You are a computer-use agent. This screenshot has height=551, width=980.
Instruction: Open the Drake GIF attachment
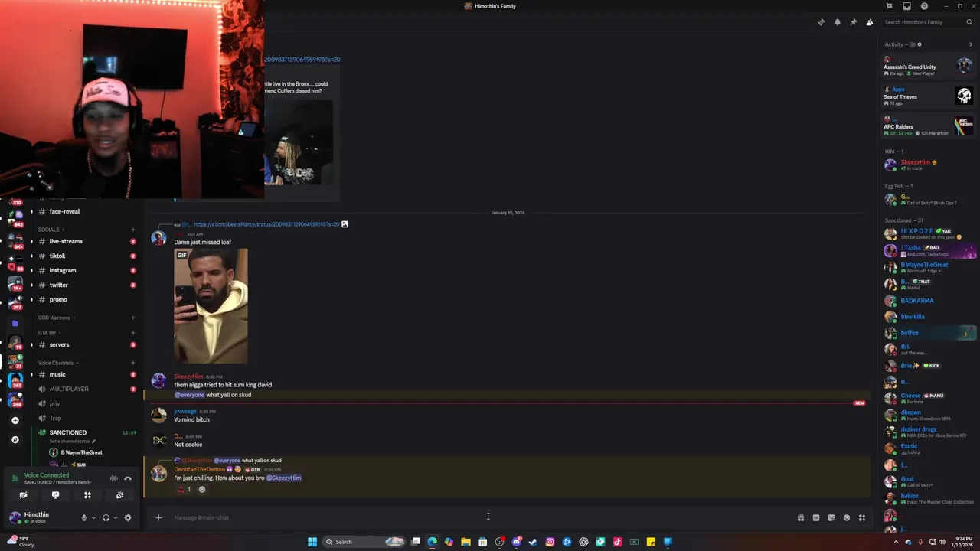click(x=211, y=306)
